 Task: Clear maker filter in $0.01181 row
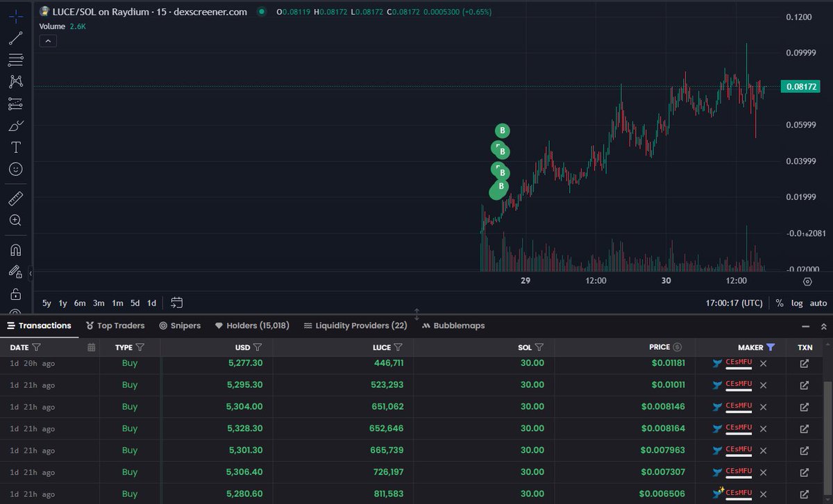(764, 363)
